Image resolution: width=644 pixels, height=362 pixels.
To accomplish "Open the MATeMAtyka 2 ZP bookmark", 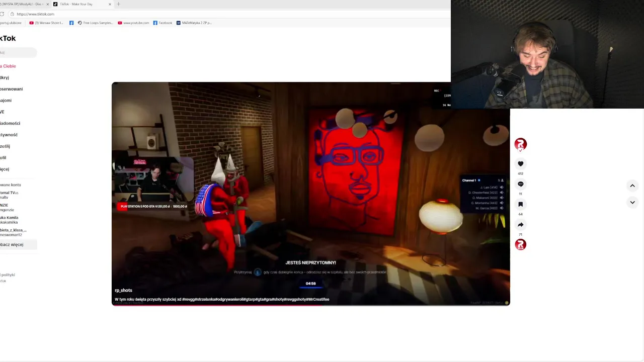I will 194,23.
